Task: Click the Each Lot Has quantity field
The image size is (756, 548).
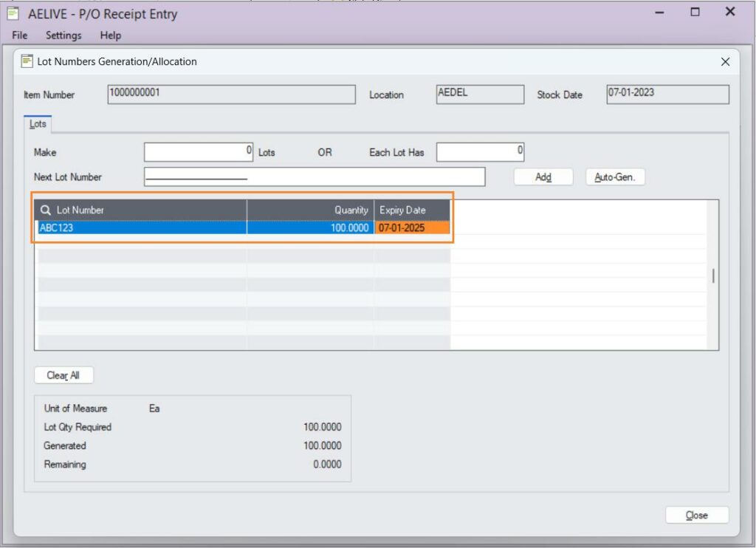Action: 480,152
